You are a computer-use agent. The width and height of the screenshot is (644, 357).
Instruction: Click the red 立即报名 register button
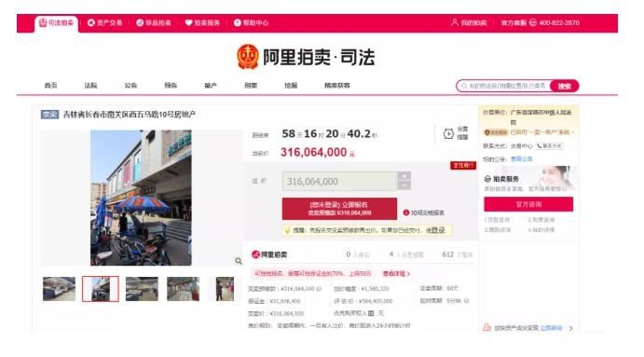coord(339,208)
